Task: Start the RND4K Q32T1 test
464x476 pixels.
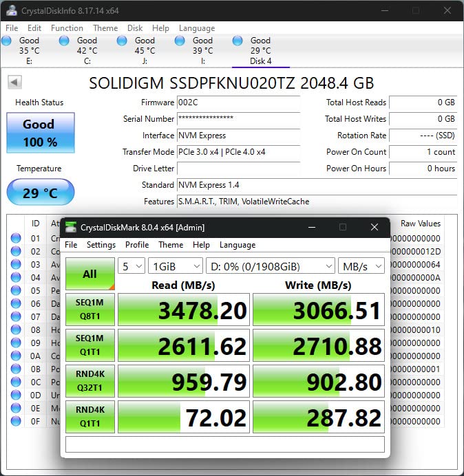Action: (x=90, y=381)
